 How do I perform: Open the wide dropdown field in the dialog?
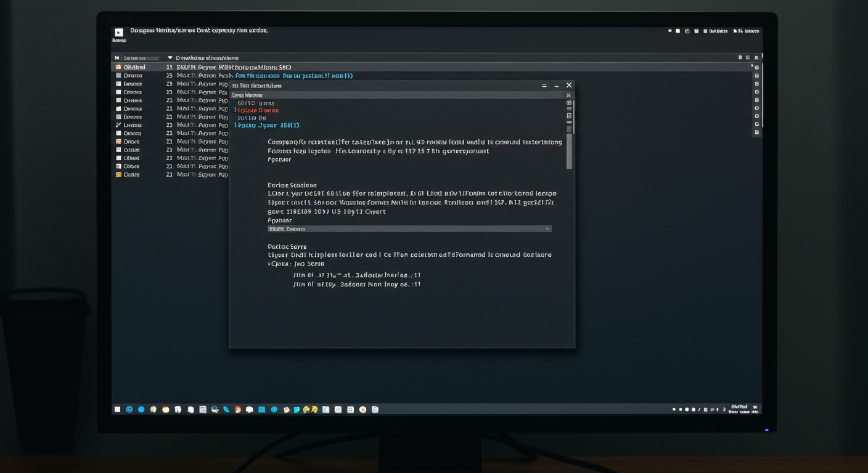[x=409, y=228]
